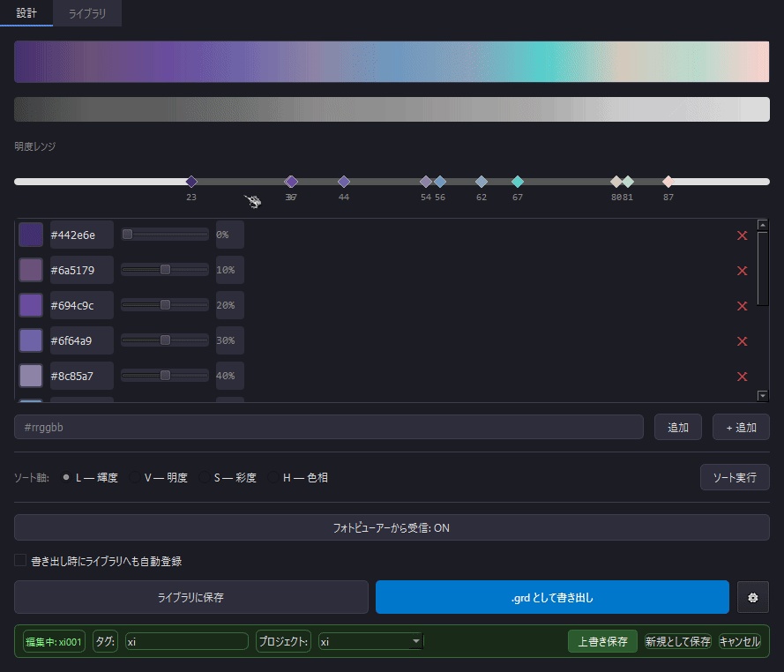Click the color list scroll down arrow
Screen dimensions: 784x672
pos(762,395)
